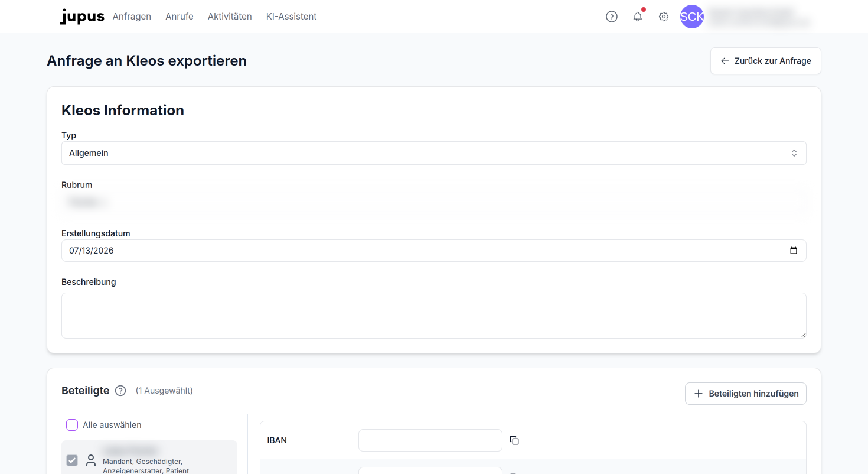Tick the Alle auswählen checkbox
The image size is (868, 474).
[x=72, y=425]
